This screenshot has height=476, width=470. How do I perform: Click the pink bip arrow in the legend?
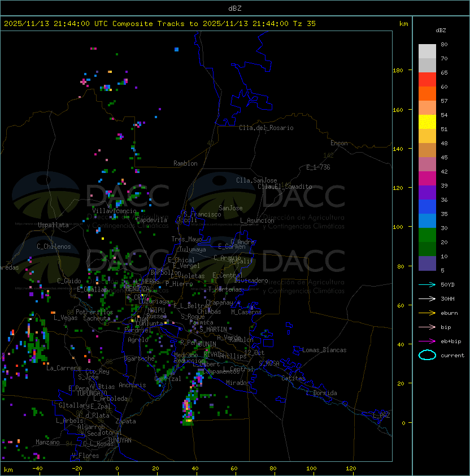click(x=427, y=327)
